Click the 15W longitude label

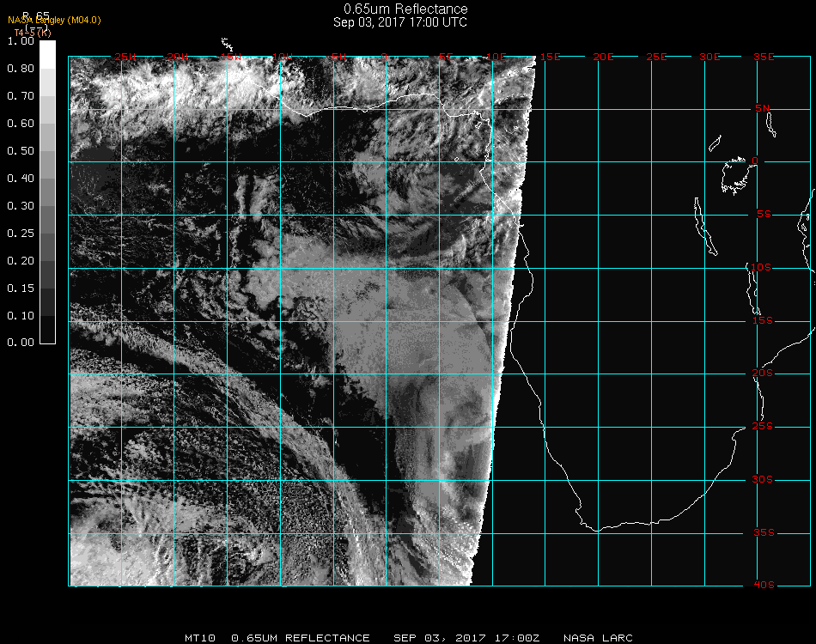(x=230, y=57)
